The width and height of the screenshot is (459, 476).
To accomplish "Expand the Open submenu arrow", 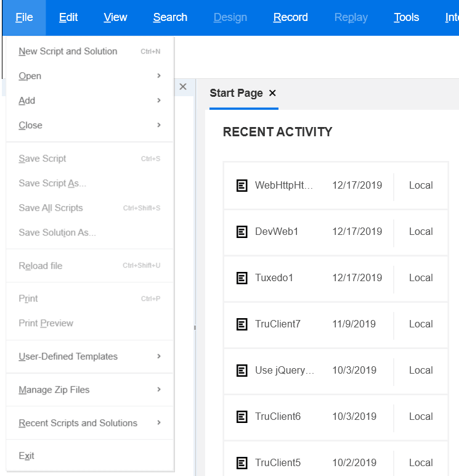I will pyautogui.click(x=159, y=76).
